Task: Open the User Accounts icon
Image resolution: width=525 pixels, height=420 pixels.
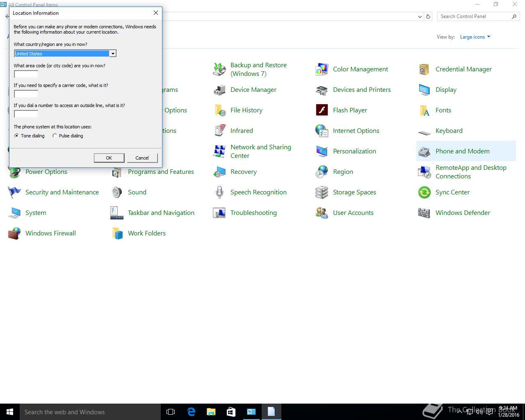Action: click(322, 213)
